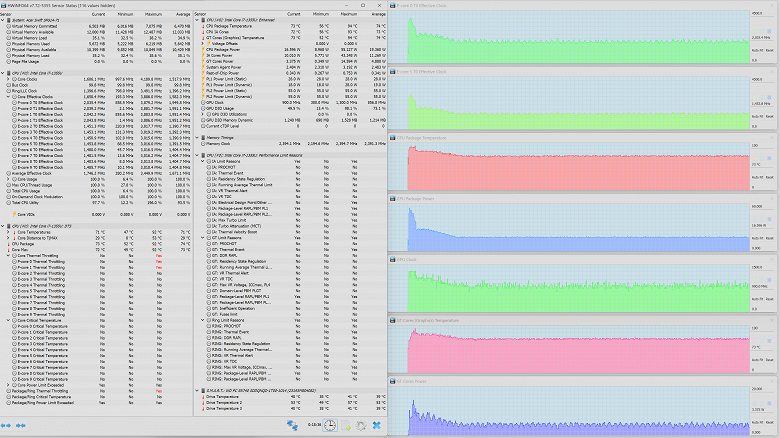Screen dimensions: 780x438
Task: Click Auto fit in P-core 0 T0 graph
Action: [x=757, y=50]
